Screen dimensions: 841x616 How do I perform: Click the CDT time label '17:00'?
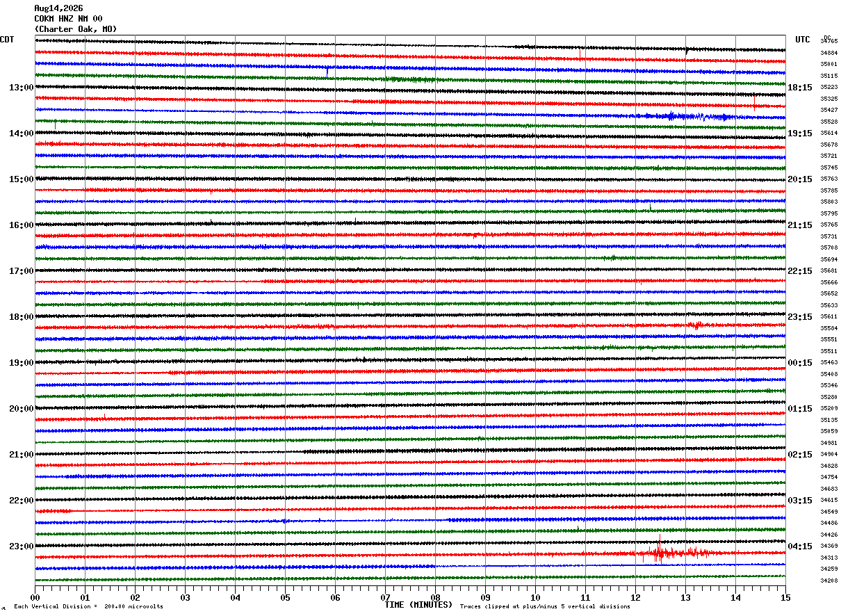(21, 271)
